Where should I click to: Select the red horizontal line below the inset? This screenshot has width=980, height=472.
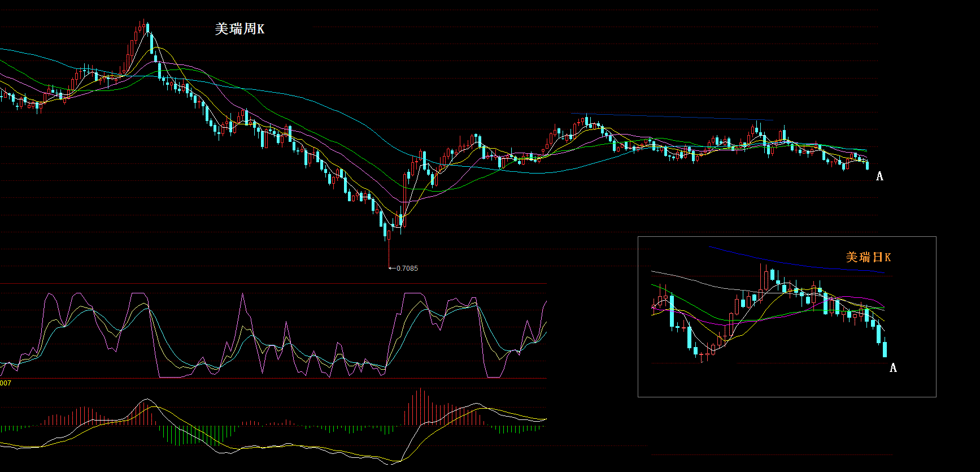tap(772, 454)
